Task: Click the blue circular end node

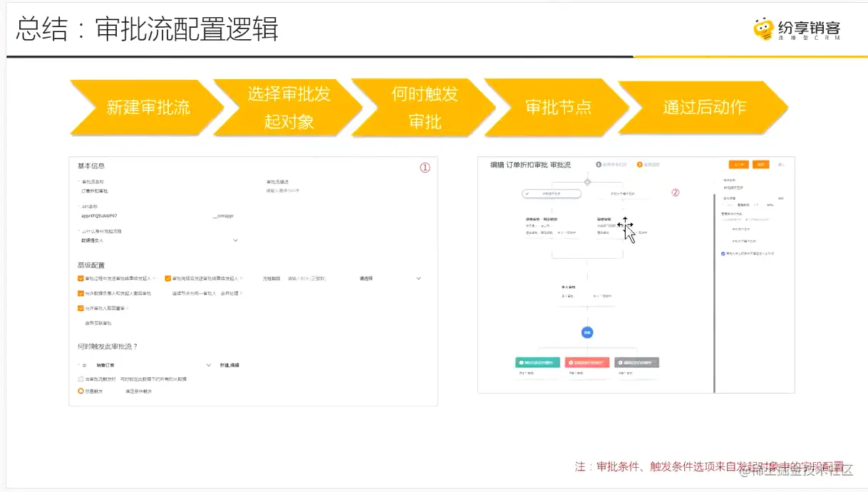Action: pyautogui.click(x=587, y=332)
